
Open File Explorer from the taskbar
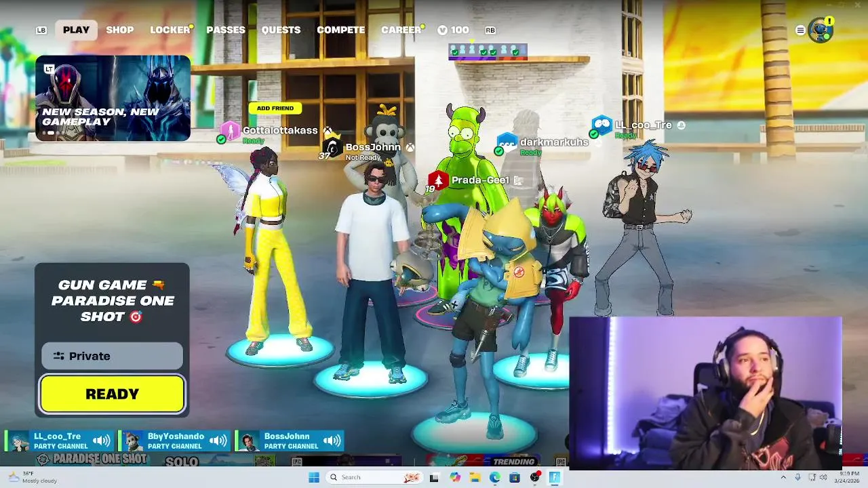click(475, 477)
